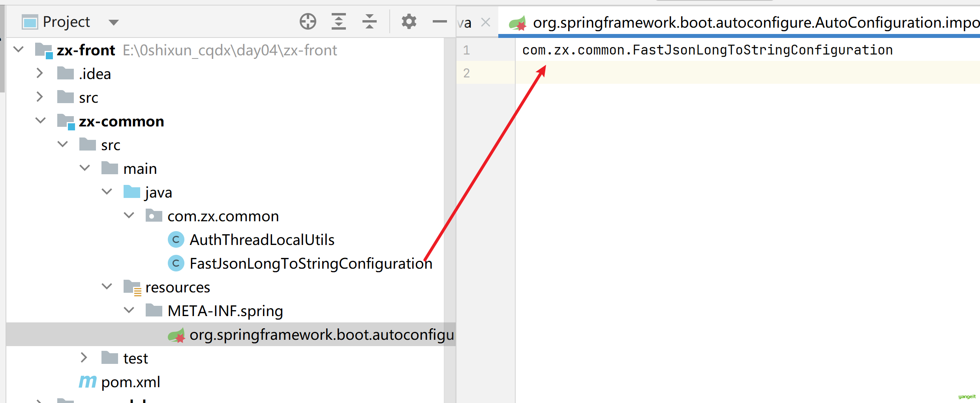Click the locate/select opened file crosshair icon
Screen dimensions: 980x403
(x=308, y=22)
